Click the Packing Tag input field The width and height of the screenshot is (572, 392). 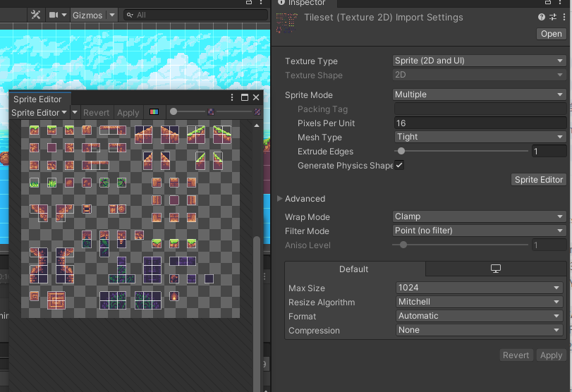[x=480, y=109]
